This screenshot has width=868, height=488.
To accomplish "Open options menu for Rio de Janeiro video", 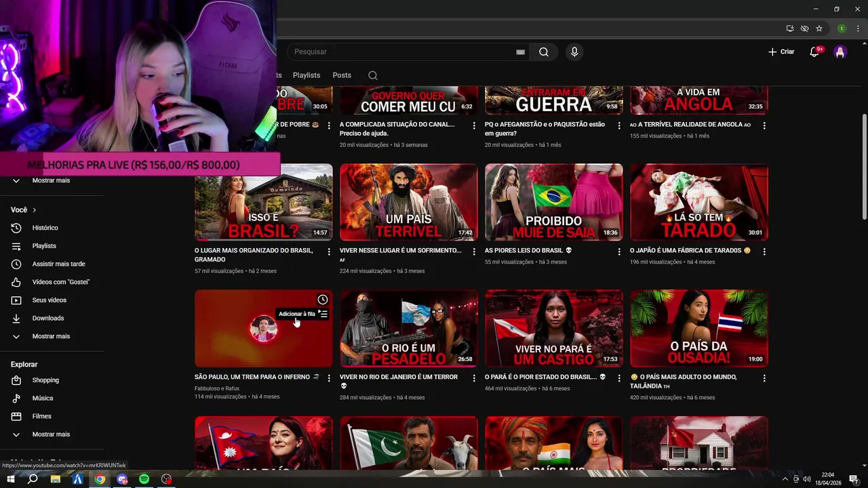I will click(x=474, y=378).
